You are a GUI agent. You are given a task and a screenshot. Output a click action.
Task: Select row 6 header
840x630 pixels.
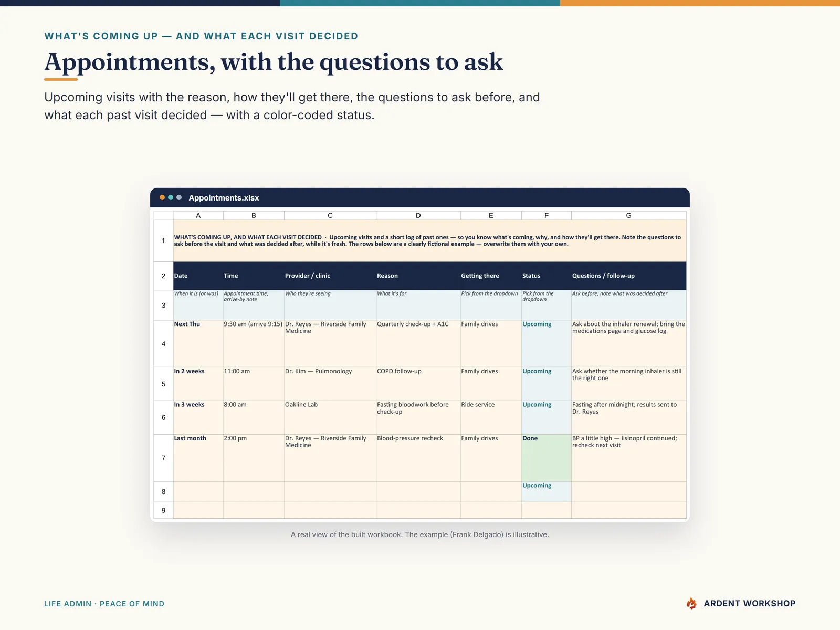point(163,417)
